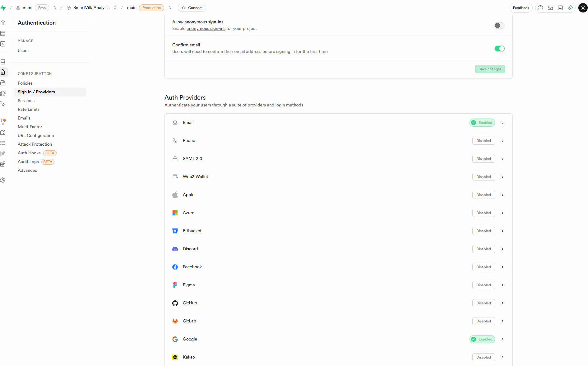This screenshot has height=366, width=588.
Task: Expand the GitHub provider settings chevron
Action: pyautogui.click(x=502, y=303)
